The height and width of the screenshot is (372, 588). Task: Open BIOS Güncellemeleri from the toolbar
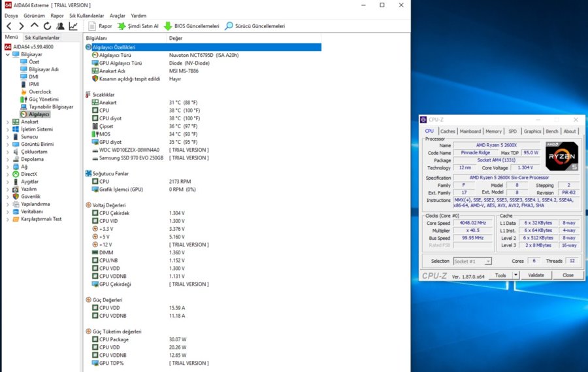pos(191,26)
